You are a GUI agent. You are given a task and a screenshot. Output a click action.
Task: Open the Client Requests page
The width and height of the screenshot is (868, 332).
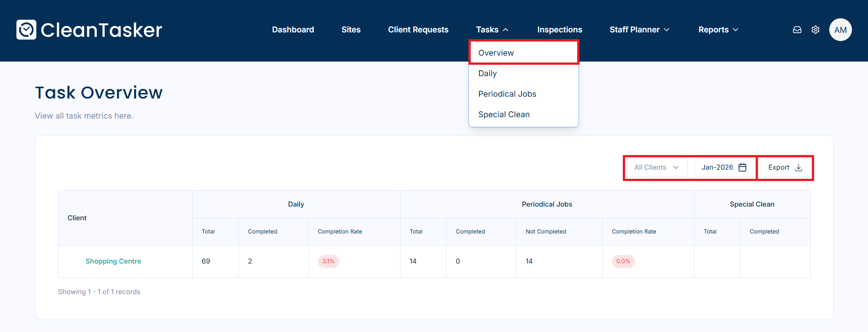click(x=418, y=30)
